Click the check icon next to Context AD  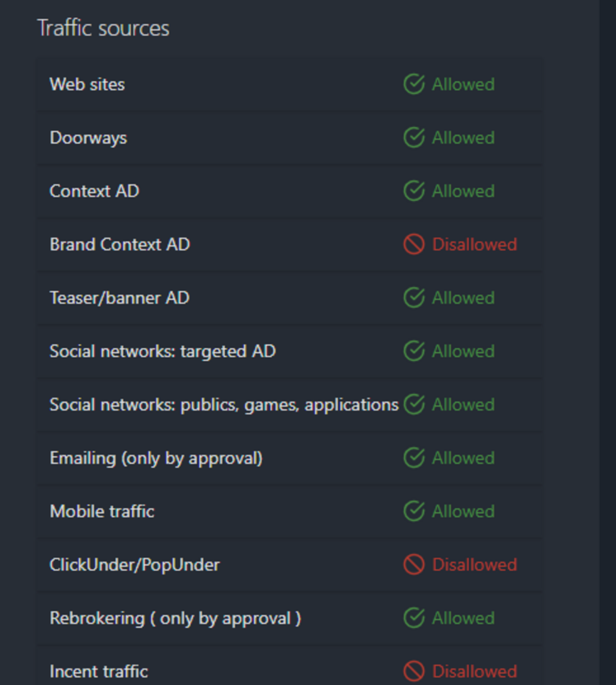click(414, 191)
